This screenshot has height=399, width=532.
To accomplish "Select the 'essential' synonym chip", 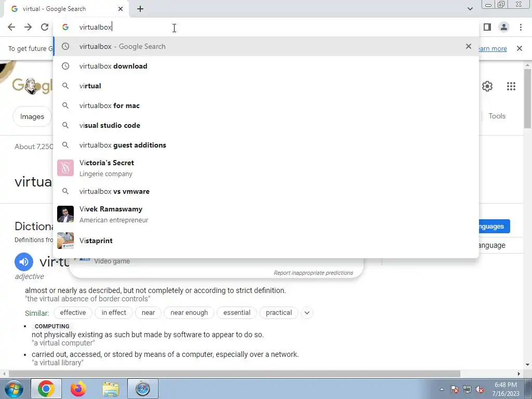I will 237,312.
